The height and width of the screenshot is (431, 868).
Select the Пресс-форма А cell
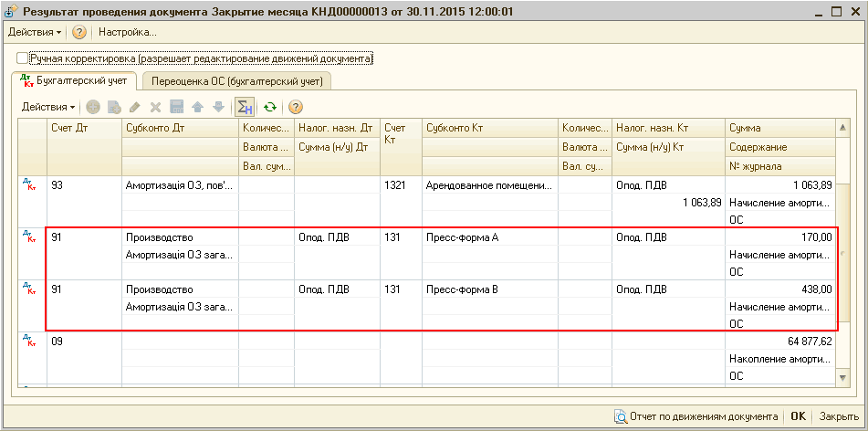(x=490, y=237)
